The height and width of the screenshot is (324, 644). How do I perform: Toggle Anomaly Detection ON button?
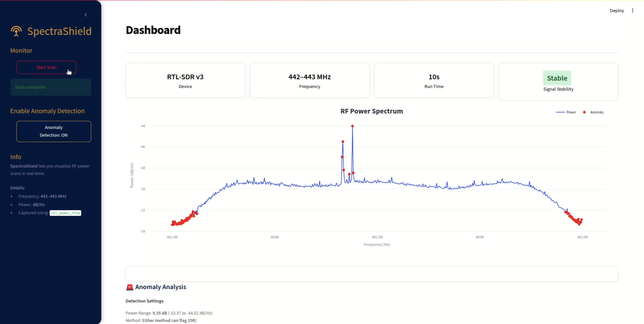tap(54, 131)
